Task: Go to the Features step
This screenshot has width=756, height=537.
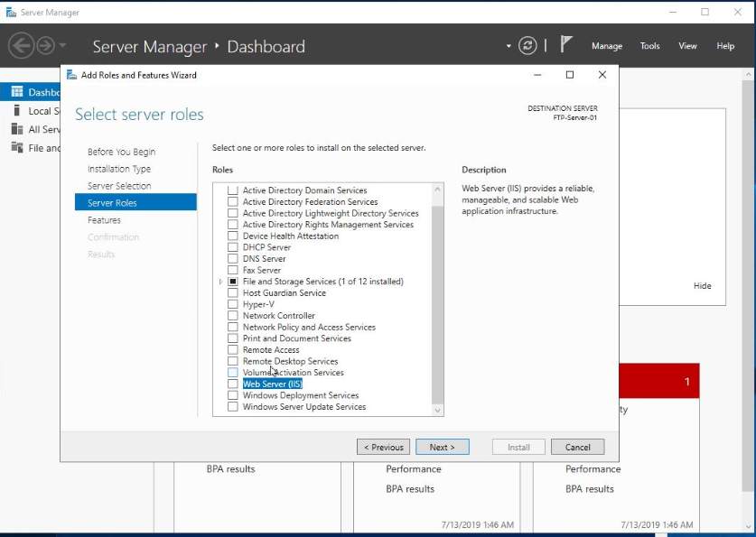Action: coord(104,220)
